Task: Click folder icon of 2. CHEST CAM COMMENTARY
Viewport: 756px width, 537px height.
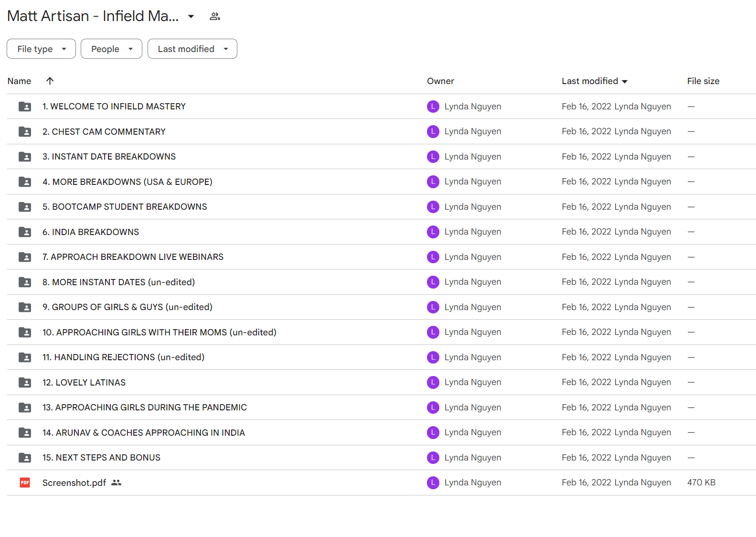Action: (x=25, y=131)
